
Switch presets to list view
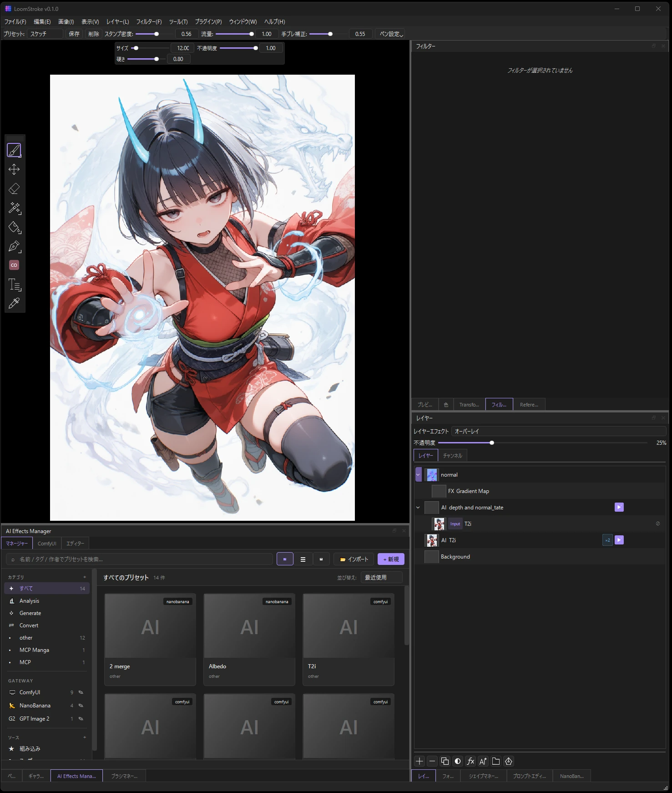pyautogui.click(x=303, y=559)
